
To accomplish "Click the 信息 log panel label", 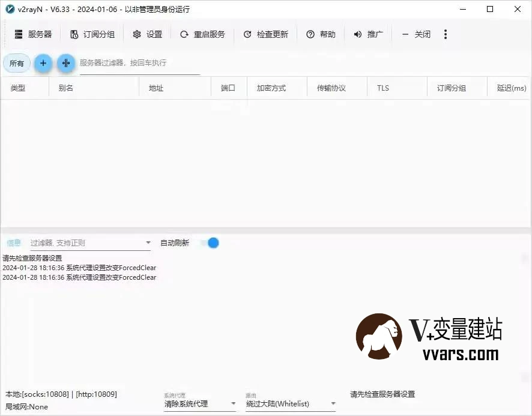I will tap(14, 243).
